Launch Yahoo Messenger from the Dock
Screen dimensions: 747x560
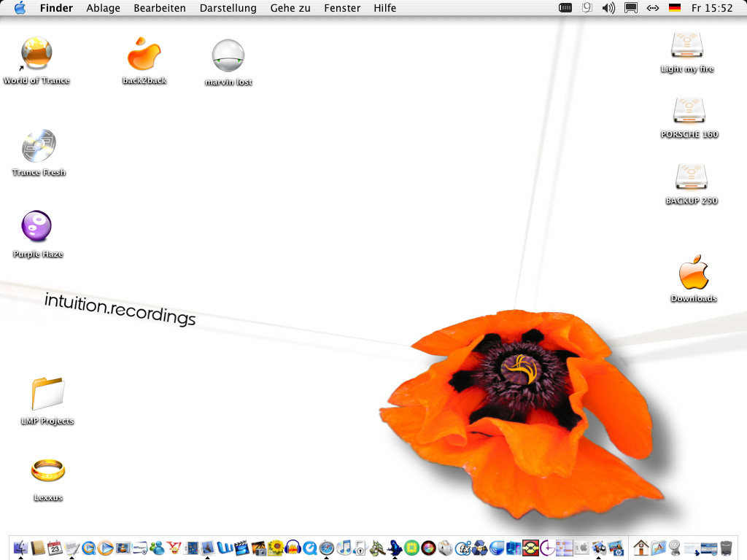coord(174,548)
